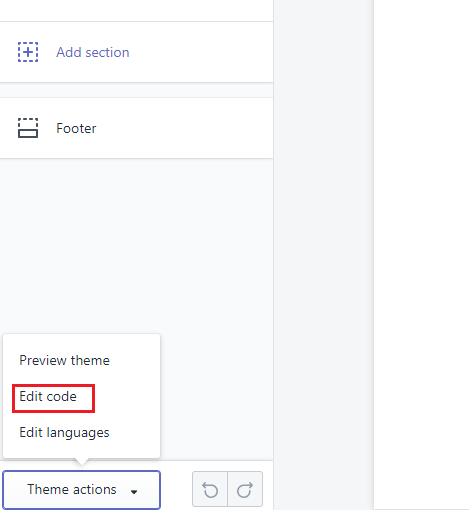Click the caret arrow beside Theme actions
This screenshot has width=469, height=510.
click(x=134, y=492)
